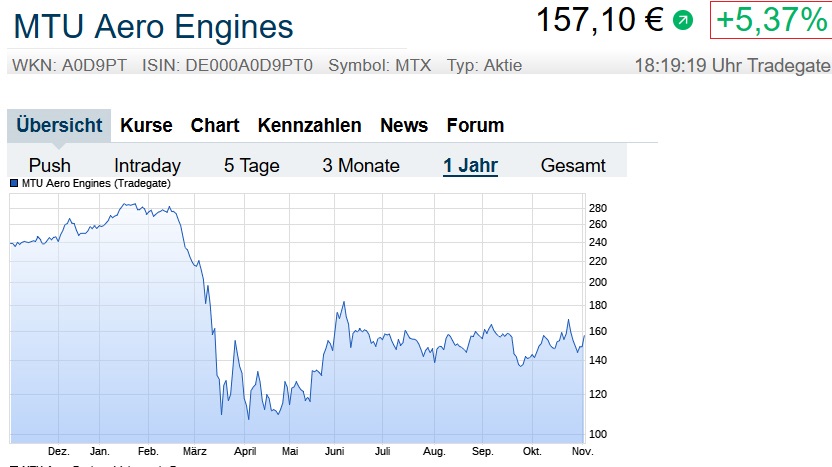Click the 100 y-axis label
The image size is (832, 467).
[x=597, y=434]
